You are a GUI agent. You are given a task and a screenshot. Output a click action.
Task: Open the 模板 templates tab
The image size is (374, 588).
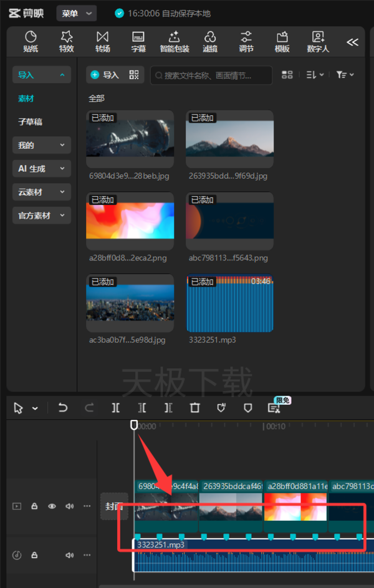282,42
